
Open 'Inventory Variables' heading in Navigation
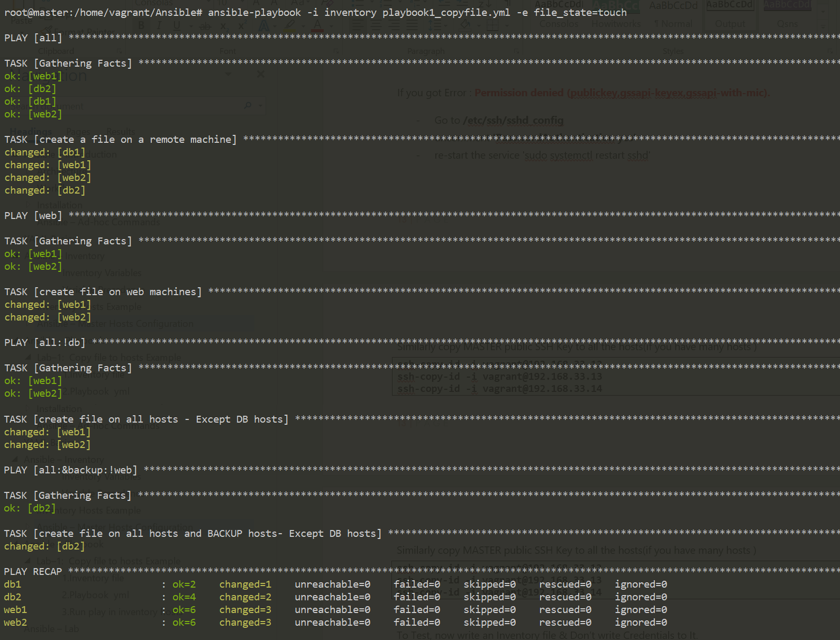click(102, 273)
